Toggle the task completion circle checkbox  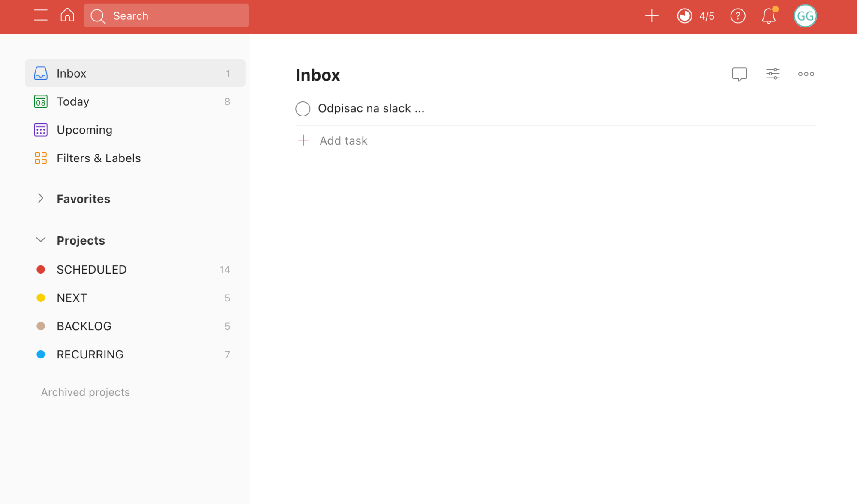point(303,109)
